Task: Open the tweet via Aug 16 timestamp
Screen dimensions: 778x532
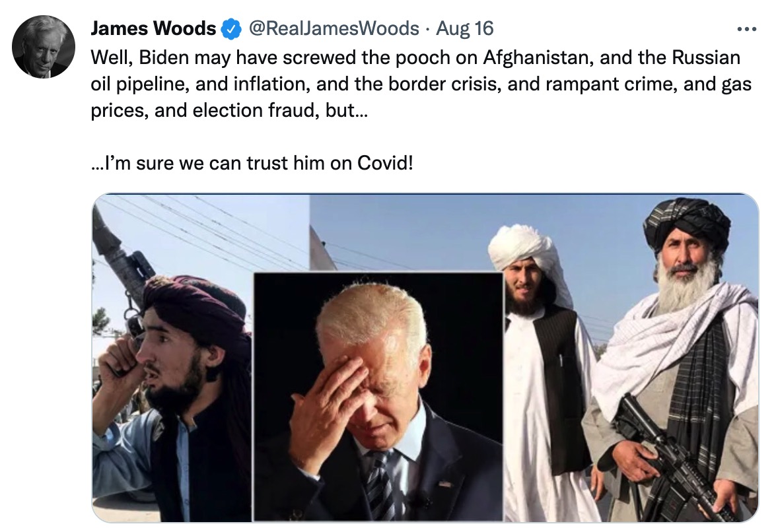Action: click(x=465, y=28)
